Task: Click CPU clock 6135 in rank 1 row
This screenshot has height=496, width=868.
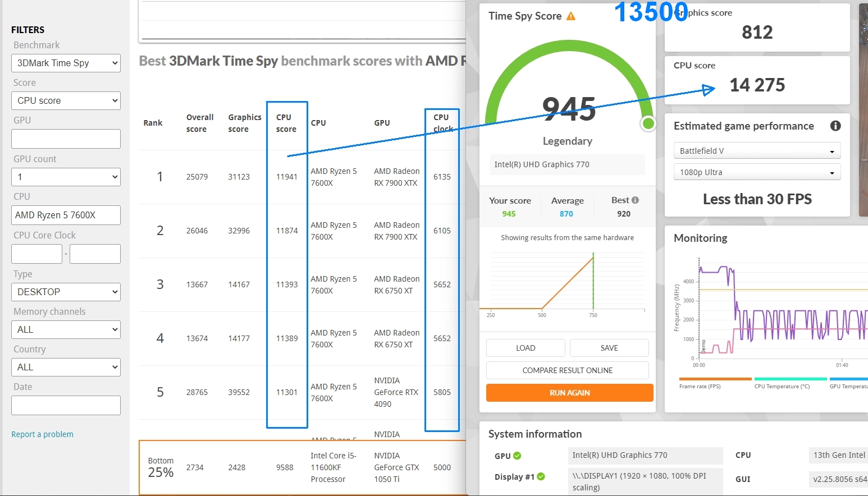Action: click(442, 177)
